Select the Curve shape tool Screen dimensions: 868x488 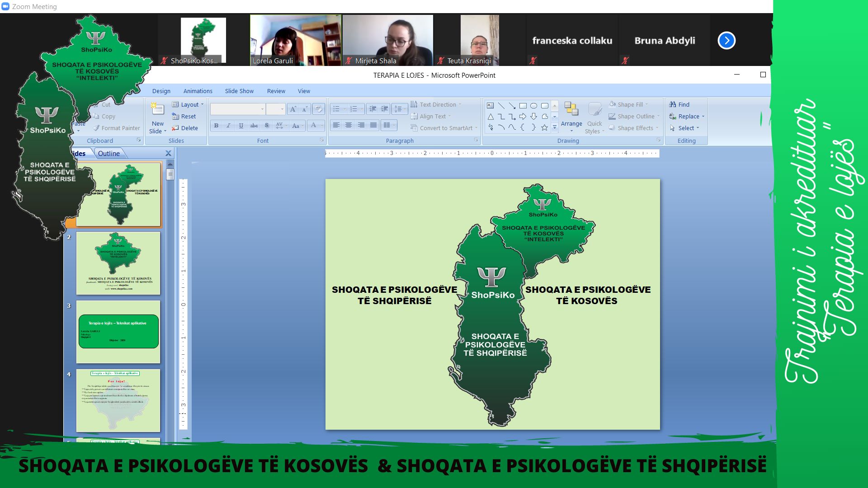(x=512, y=127)
